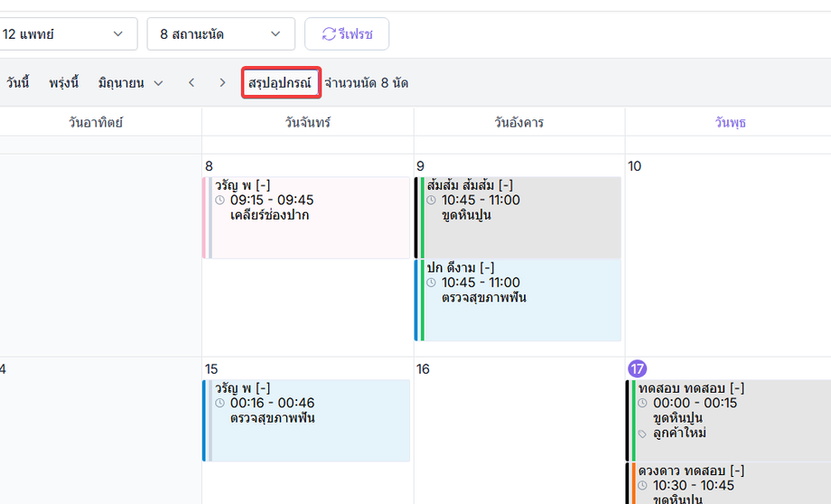This screenshot has width=831, height=504.
Task: Click tag icon next to ลูกค้าใหม่
Action: pos(642,434)
